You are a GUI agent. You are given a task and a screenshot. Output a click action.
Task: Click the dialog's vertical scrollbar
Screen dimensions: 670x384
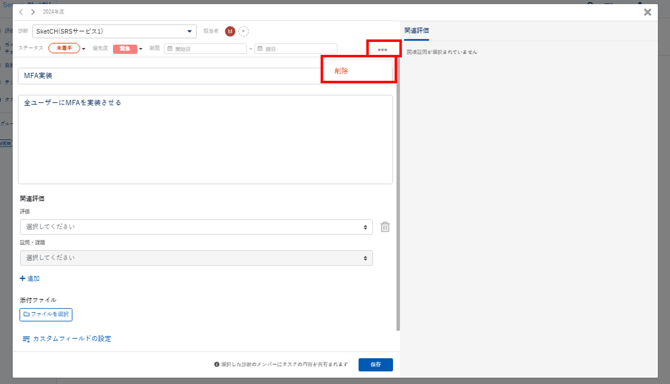point(398,194)
